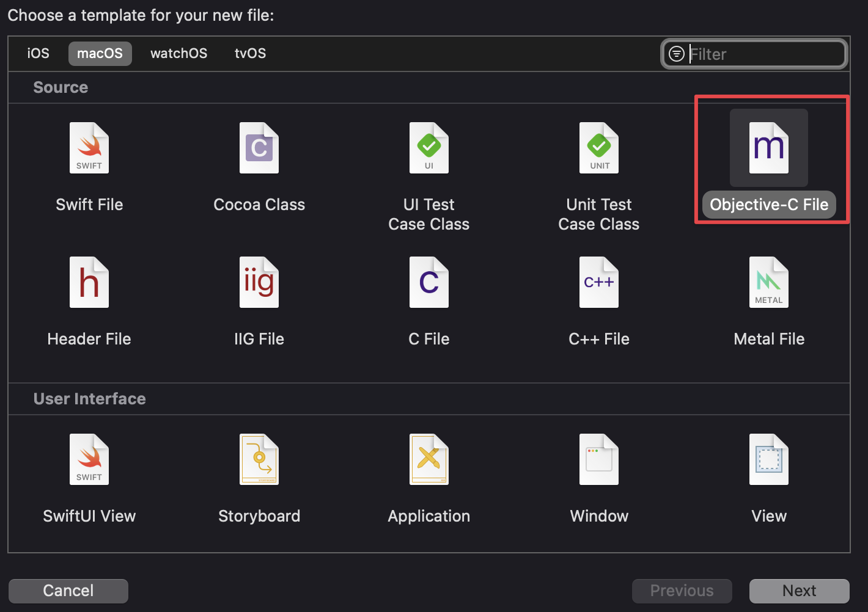
Task: Click the "Unit Test Case Class" label
Action: pyautogui.click(x=599, y=214)
